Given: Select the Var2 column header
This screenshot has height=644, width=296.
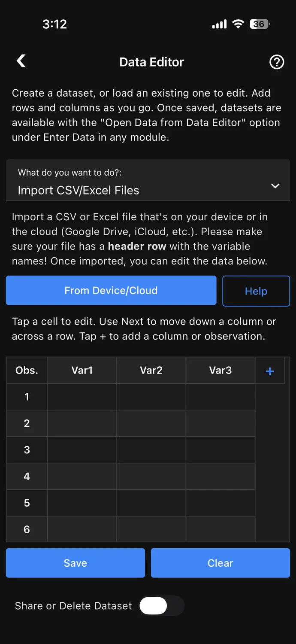Looking at the screenshot, I should pos(151,371).
